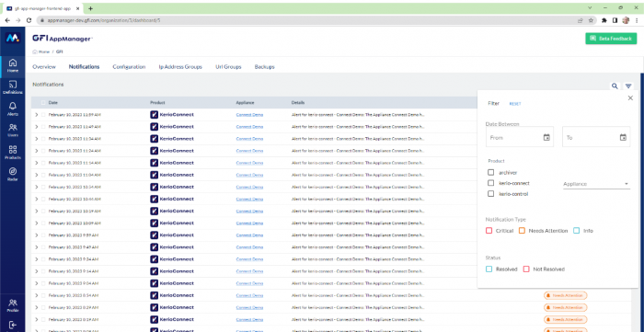Check the archiver product checkbox
Image resolution: width=644 pixels, height=332 pixels.
[490, 172]
